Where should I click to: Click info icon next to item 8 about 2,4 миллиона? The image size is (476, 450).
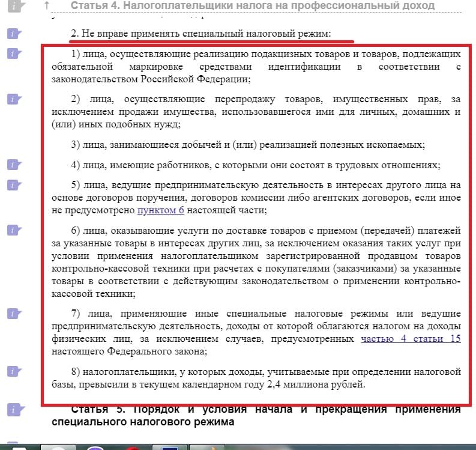coord(14,370)
